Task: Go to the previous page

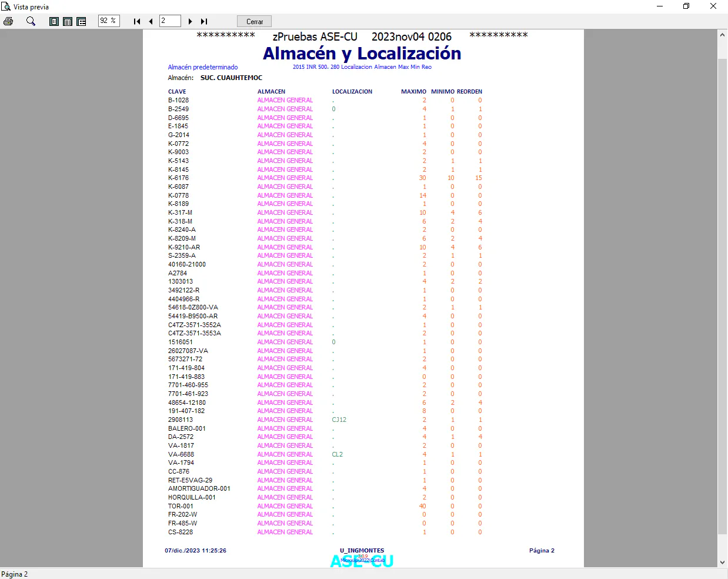Action: pyautogui.click(x=151, y=21)
